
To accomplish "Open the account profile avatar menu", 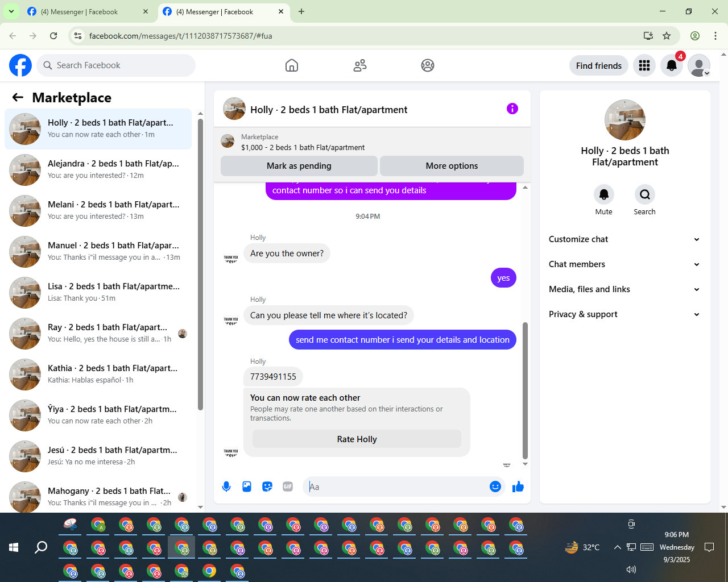I will tap(699, 65).
